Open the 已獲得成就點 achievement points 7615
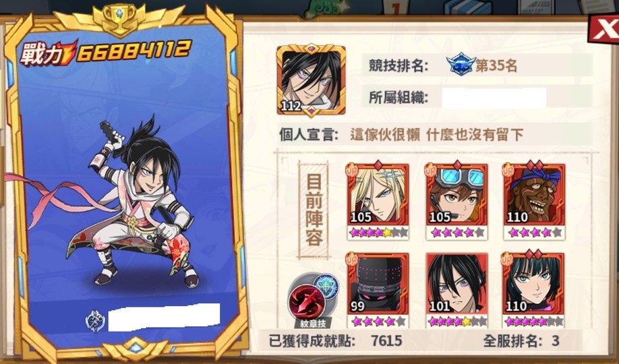The image size is (619, 364). (336, 340)
